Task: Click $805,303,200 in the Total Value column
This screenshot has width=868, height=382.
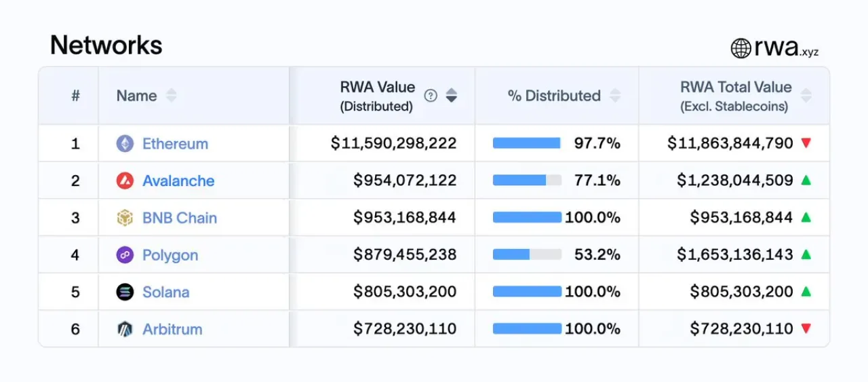Action: (x=741, y=292)
